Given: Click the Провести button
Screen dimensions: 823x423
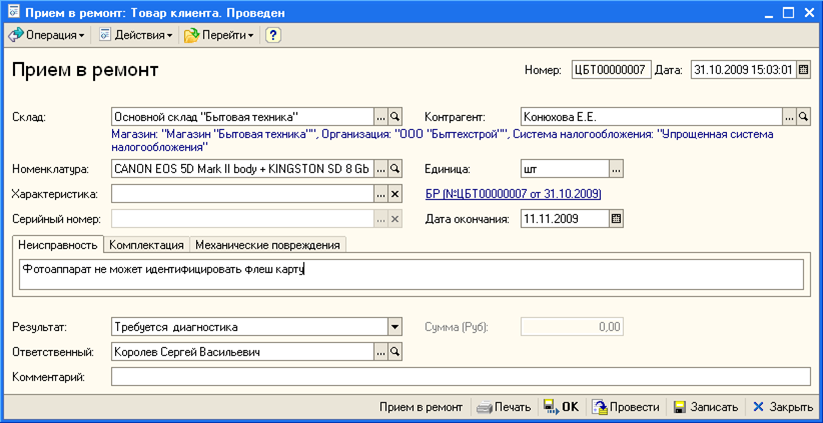Looking at the screenshot, I should 626,407.
